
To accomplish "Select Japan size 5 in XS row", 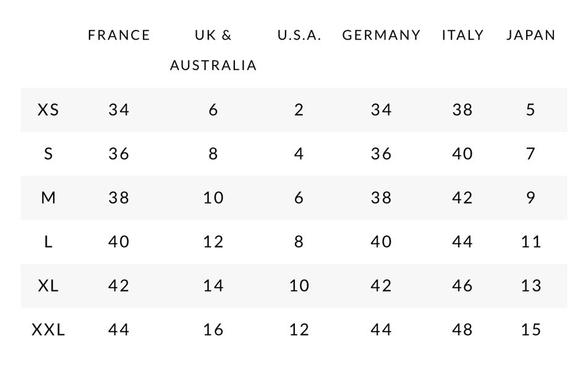I will [530, 110].
